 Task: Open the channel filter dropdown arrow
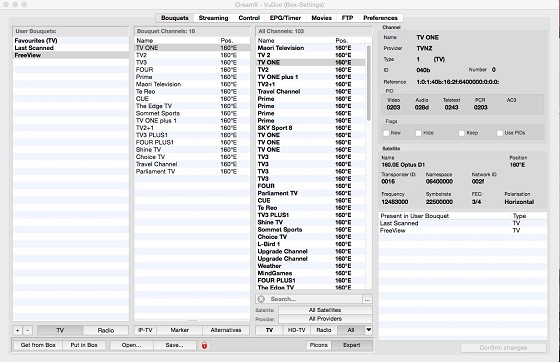pyautogui.click(x=369, y=330)
